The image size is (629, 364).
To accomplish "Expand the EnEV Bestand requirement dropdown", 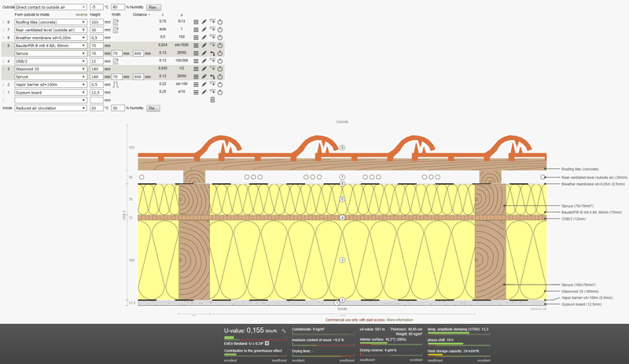I will click(267, 344).
